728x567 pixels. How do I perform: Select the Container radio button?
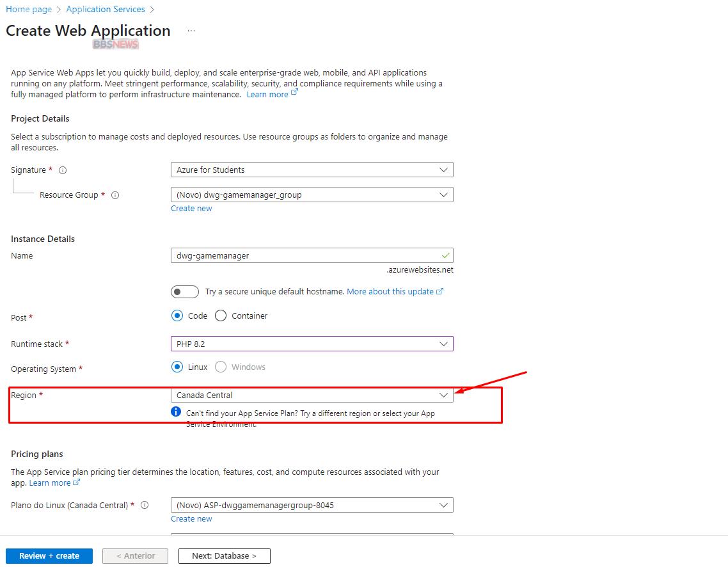[221, 315]
